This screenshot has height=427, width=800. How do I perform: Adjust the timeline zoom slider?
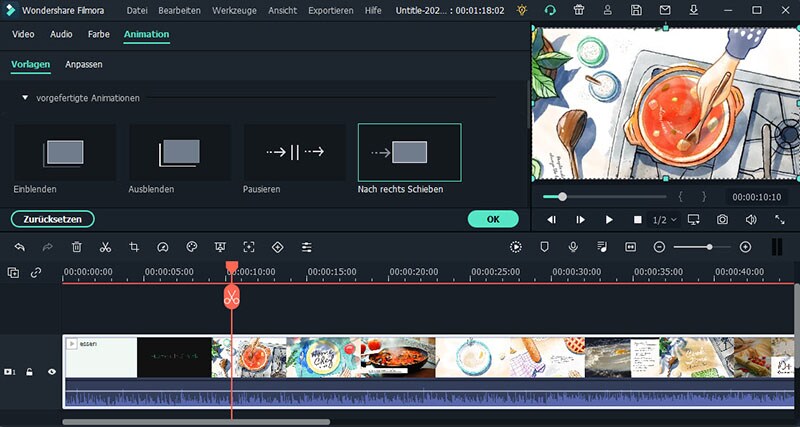pos(709,247)
